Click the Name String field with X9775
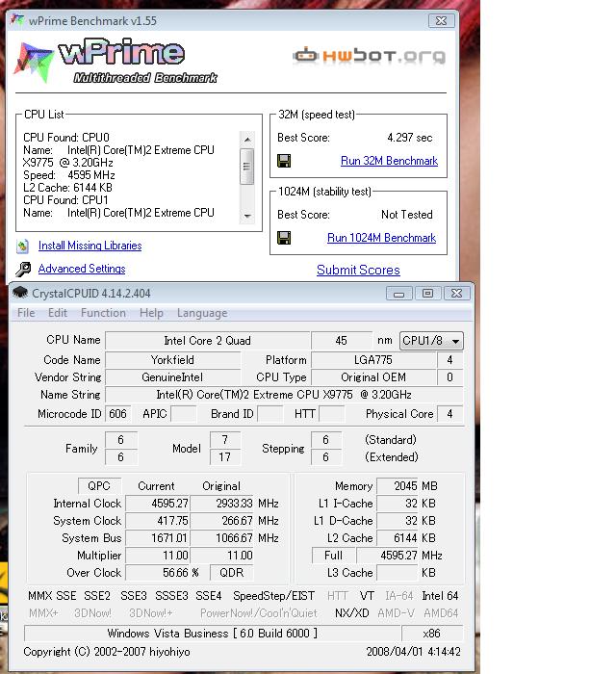This screenshot has width=616, height=674. click(284, 395)
